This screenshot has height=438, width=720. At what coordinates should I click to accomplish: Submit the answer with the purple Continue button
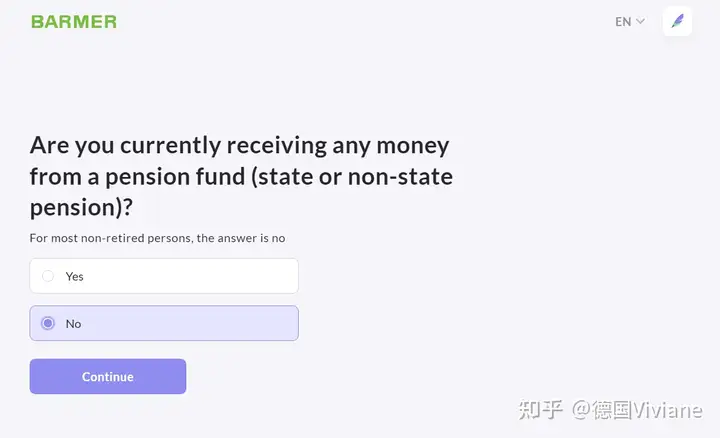pos(108,376)
